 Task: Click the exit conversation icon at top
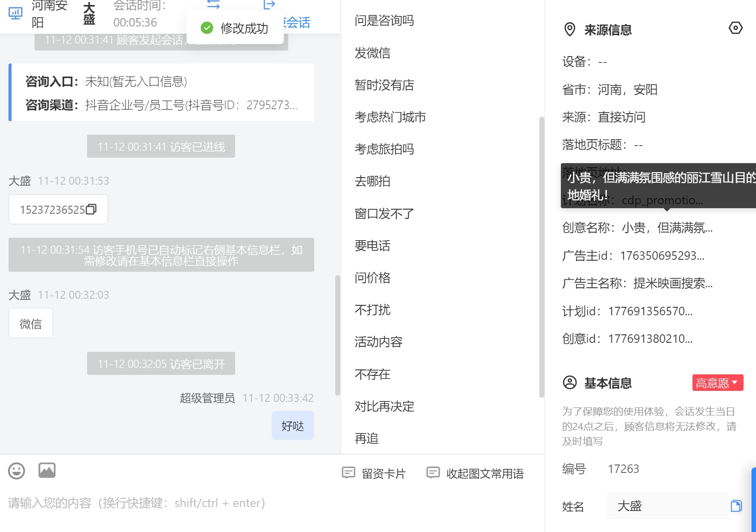pos(269,5)
